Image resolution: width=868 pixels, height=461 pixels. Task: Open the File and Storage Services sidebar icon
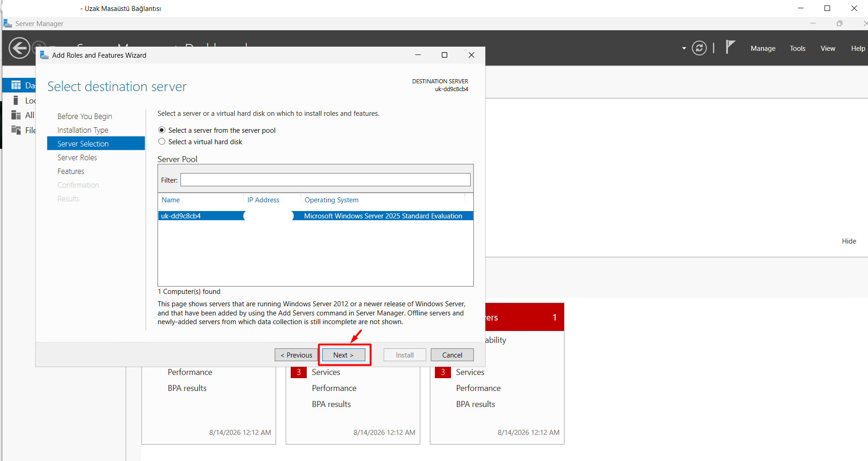point(16,130)
